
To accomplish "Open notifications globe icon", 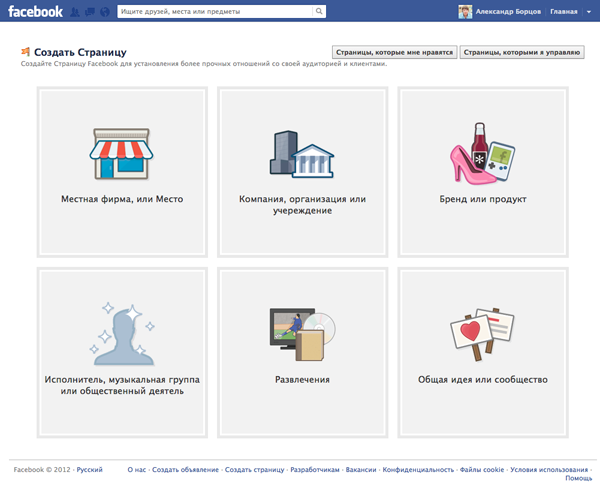I will pos(105,12).
